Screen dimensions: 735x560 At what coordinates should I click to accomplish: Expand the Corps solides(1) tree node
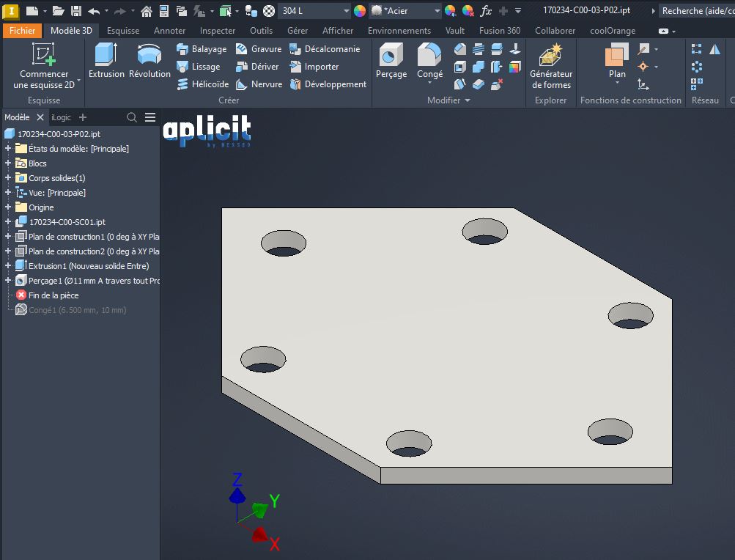point(8,178)
